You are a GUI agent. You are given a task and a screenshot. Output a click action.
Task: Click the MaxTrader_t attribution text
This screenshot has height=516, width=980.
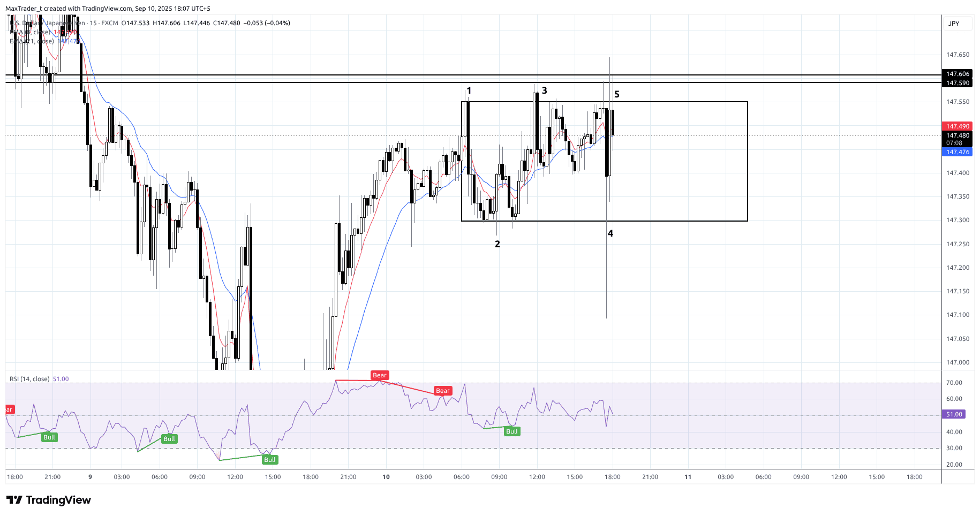[24, 9]
